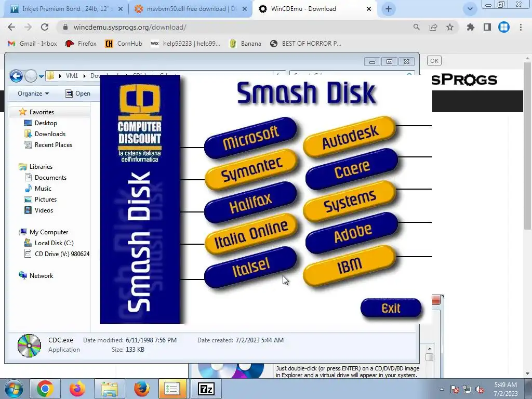Click the OK button on the web page

click(434, 61)
